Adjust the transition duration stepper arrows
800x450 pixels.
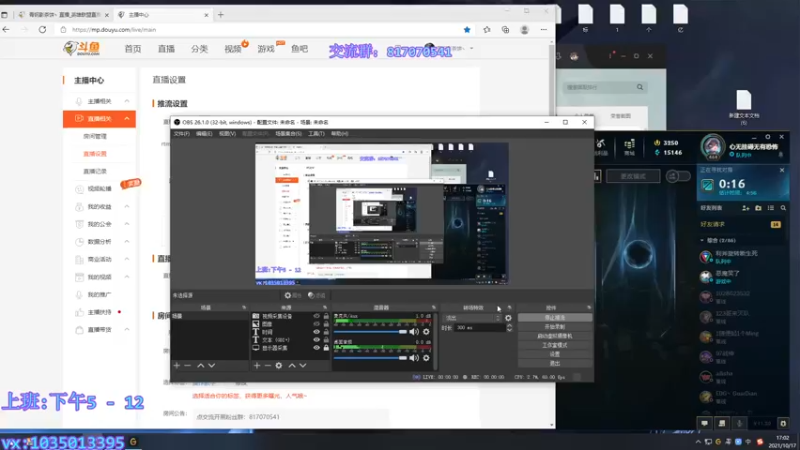509,328
